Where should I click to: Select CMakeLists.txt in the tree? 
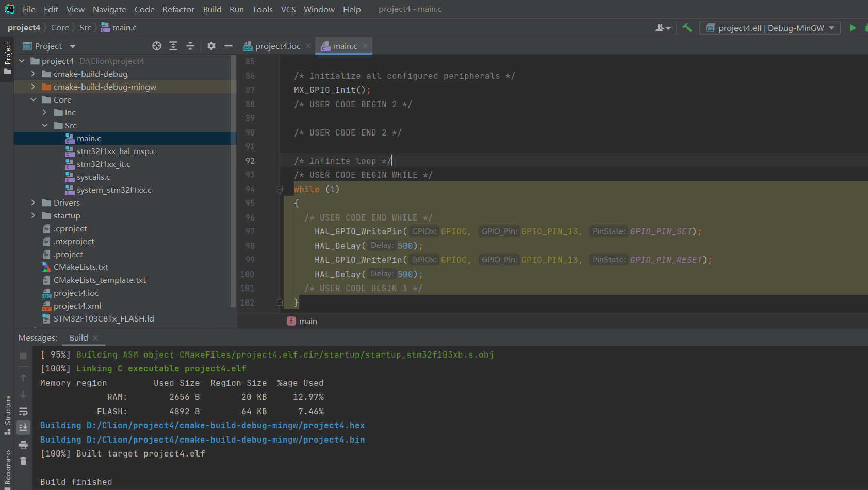[x=81, y=267]
